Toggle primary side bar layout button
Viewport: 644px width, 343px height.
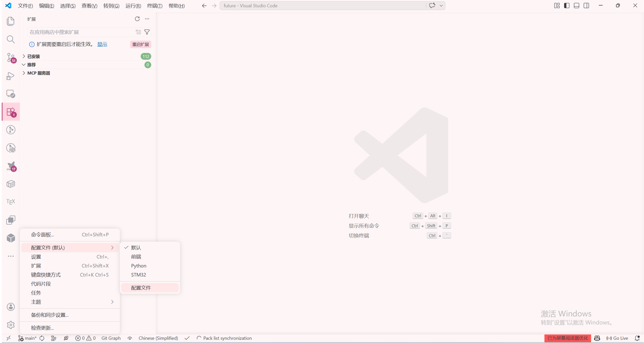tap(567, 6)
